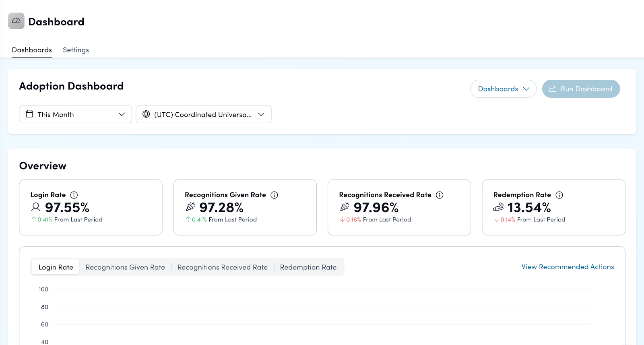Click hand-coins icon in Redemption Rate card
The image size is (644, 345).
498,207
